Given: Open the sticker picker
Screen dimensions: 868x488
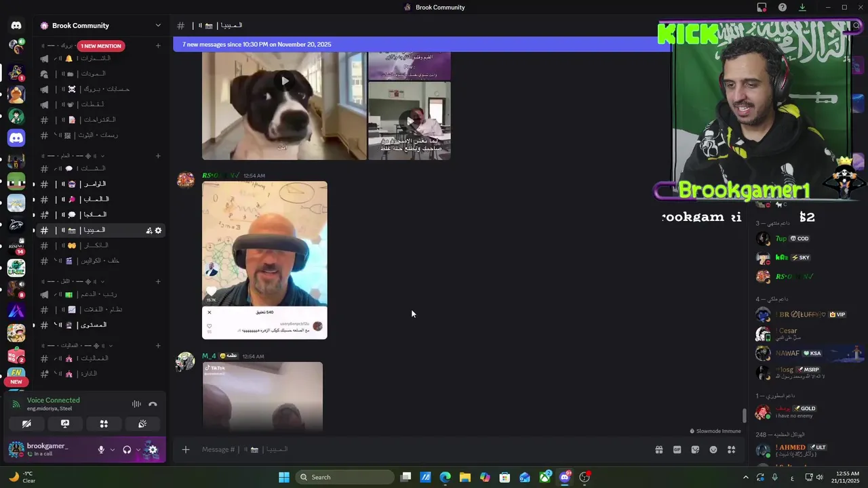Looking at the screenshot, I should point(695,449).
